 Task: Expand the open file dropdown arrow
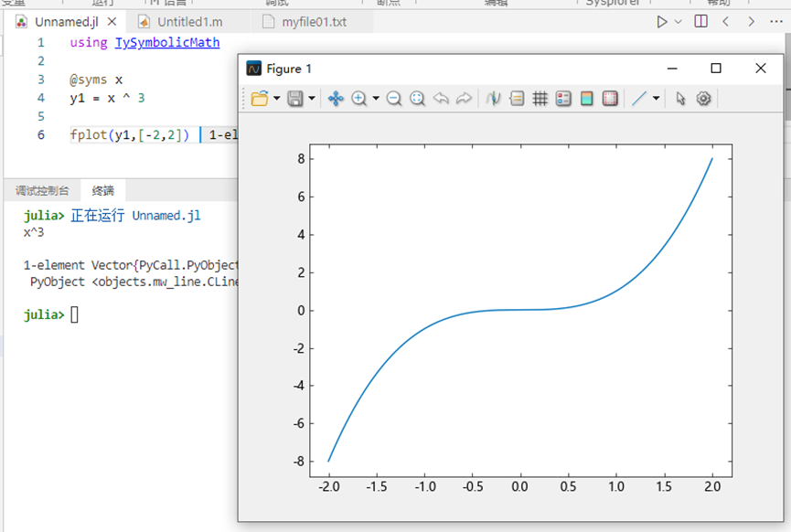[276, 99]
